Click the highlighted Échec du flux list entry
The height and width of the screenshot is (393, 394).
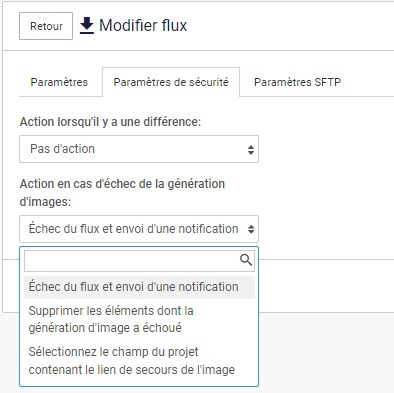point(133,287)
